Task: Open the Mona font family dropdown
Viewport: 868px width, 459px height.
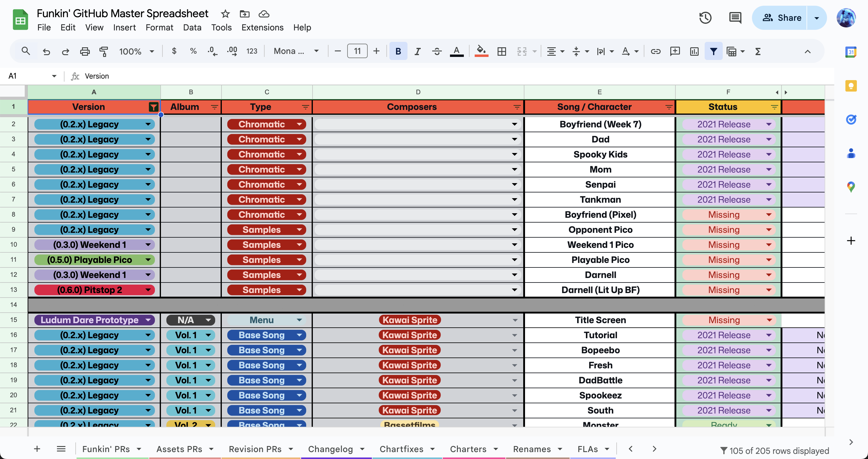Action: pyautogui.click(x=296, y=51)
